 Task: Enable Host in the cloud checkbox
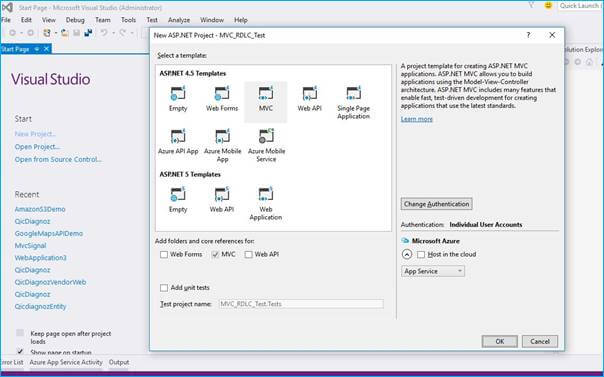coord(421,255)
